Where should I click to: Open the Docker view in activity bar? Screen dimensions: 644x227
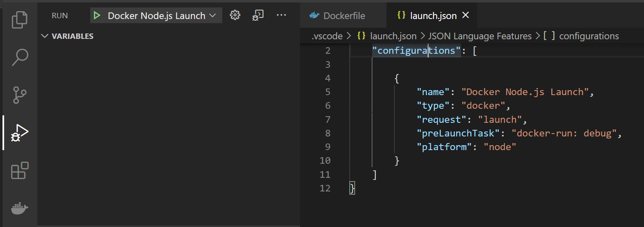[x=19, y=208]
